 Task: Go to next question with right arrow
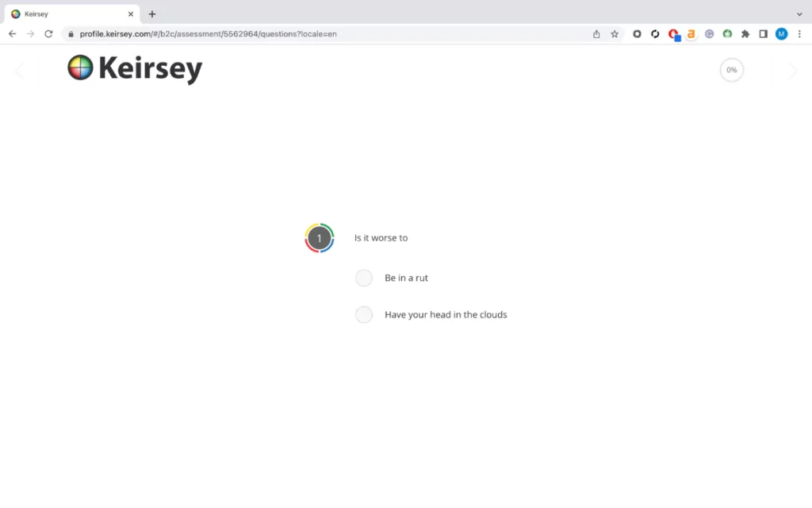tap(792, 71)
